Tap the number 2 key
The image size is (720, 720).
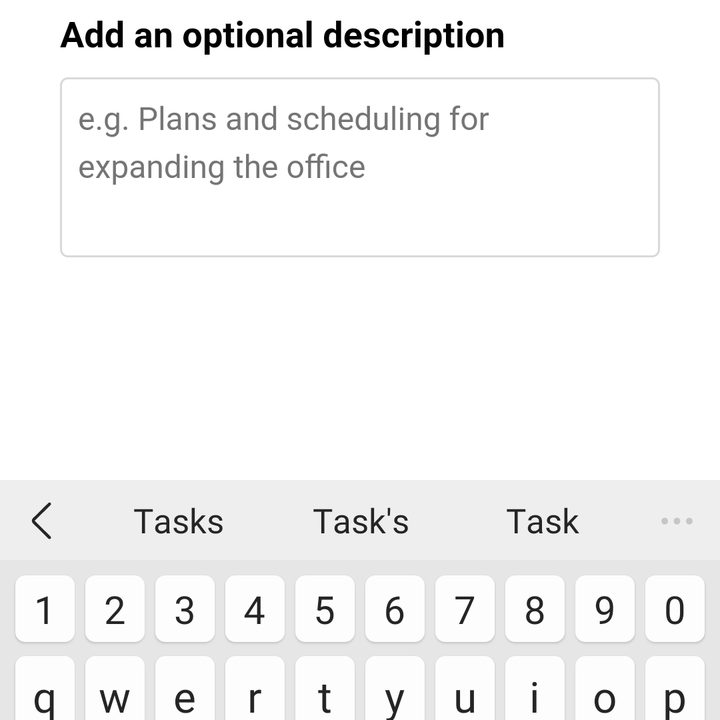coord(115,609)
